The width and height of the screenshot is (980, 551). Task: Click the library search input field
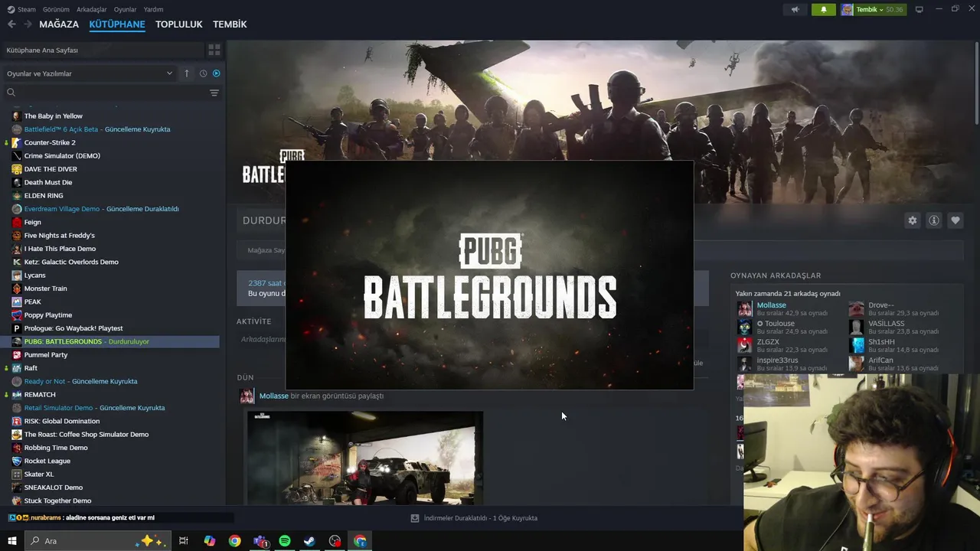click(111, 93)
